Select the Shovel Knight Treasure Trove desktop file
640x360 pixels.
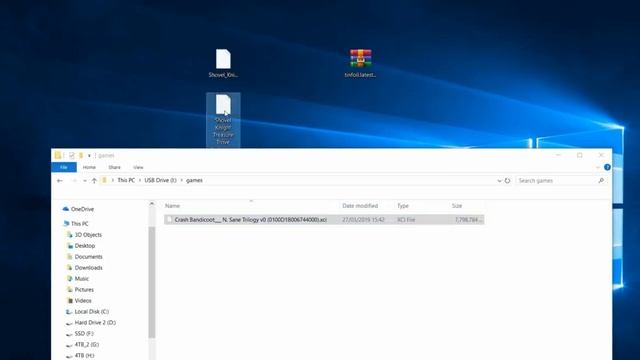point(223,119)
